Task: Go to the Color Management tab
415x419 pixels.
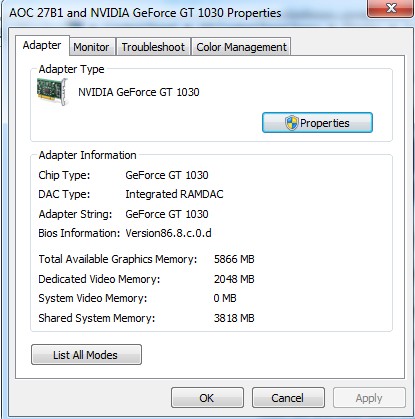Action: coord(241,47)
